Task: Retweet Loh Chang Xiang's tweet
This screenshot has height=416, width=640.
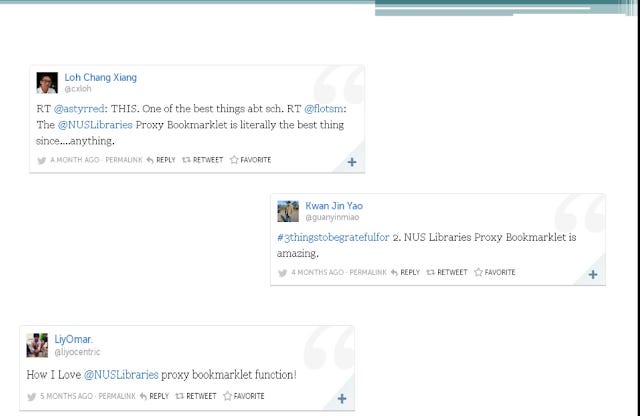Action: [202, 160]
